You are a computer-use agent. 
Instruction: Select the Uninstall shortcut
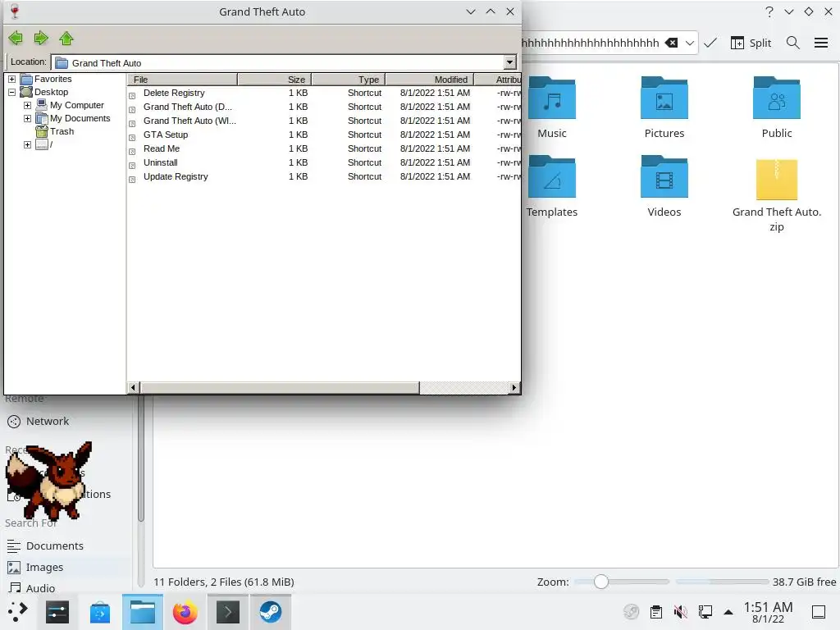click(x=160, y=162)
